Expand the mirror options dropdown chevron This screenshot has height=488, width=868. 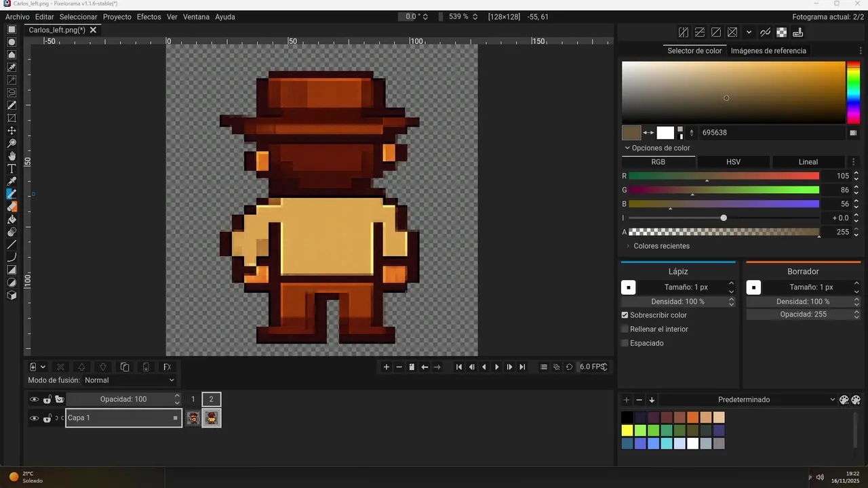coord(749,32)
